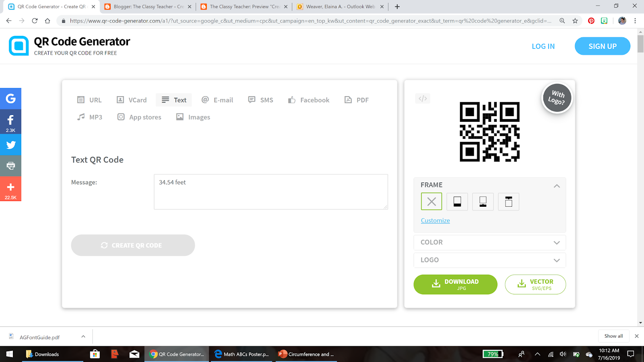The image size is (644, 362).
Task: Open the volume control in system tray
Action: pos(563,354)
